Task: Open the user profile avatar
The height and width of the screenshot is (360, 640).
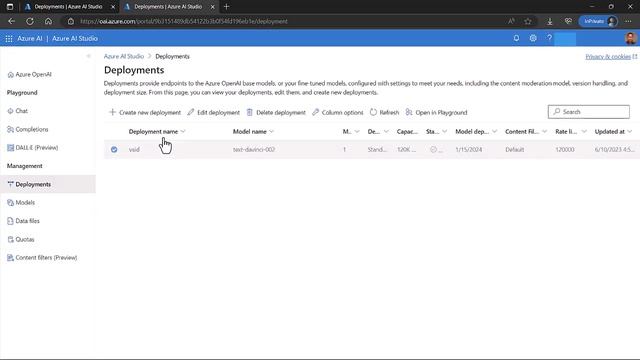Action: coord(631,38)
